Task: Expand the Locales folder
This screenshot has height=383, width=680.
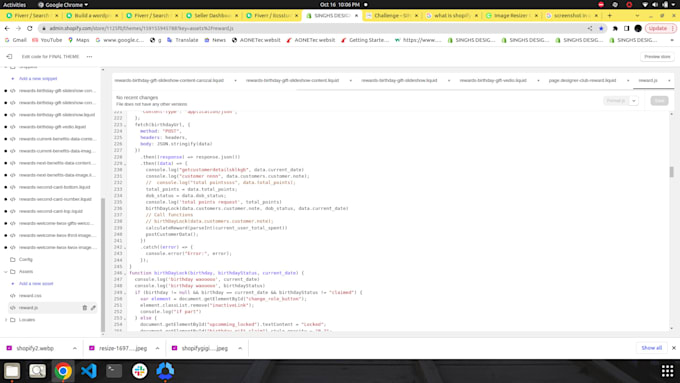Action: click(x=6, y=320)
